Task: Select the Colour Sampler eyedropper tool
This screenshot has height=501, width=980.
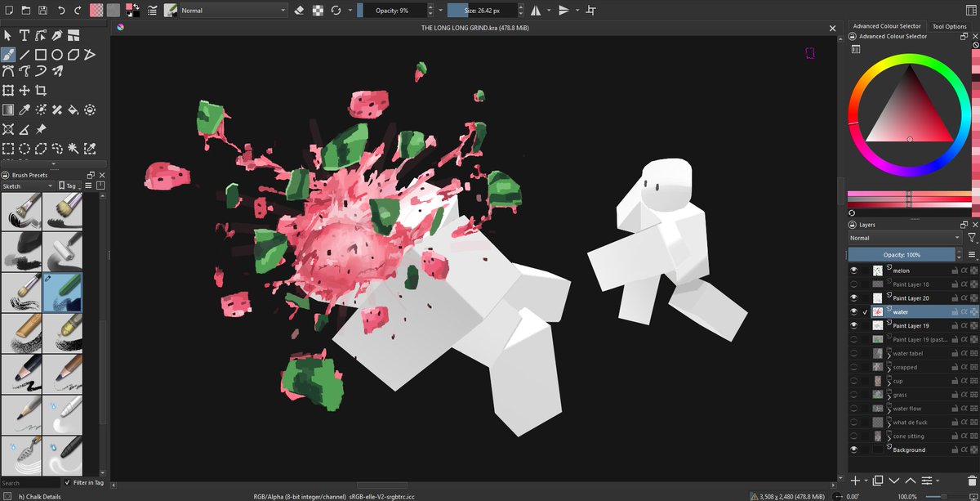Action: click(x=24, y=110)
